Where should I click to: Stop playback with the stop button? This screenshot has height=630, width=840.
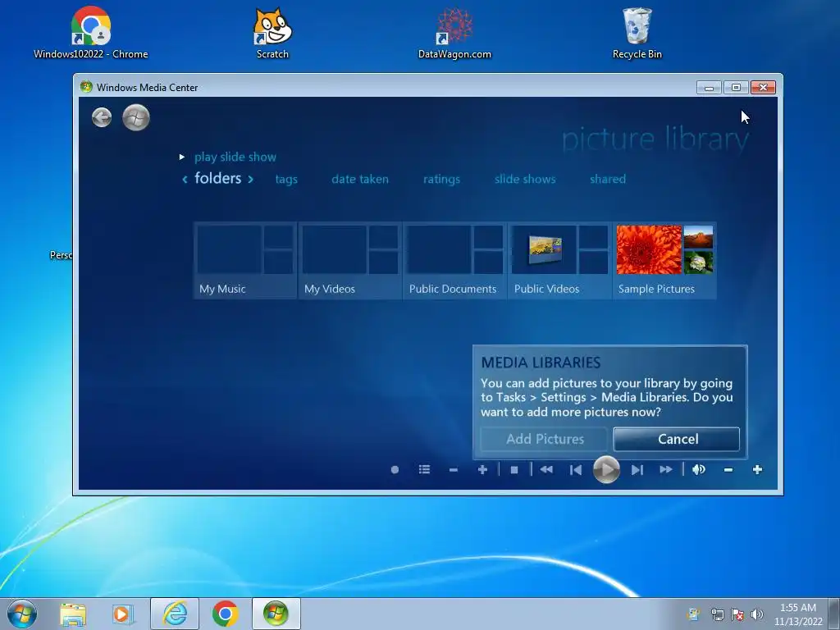[x=514, y=470]
